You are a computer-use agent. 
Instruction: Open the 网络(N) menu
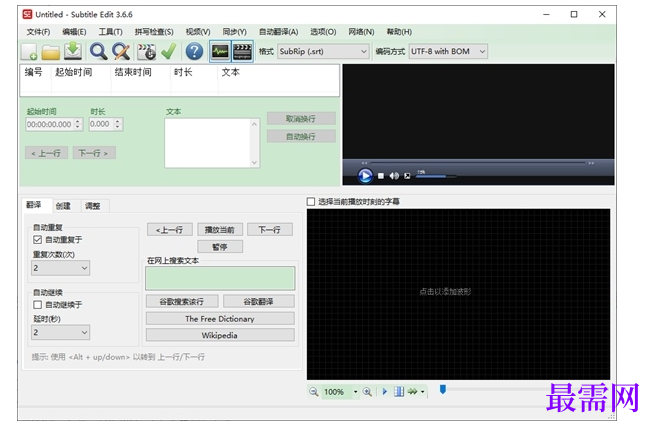pos(361,32)
